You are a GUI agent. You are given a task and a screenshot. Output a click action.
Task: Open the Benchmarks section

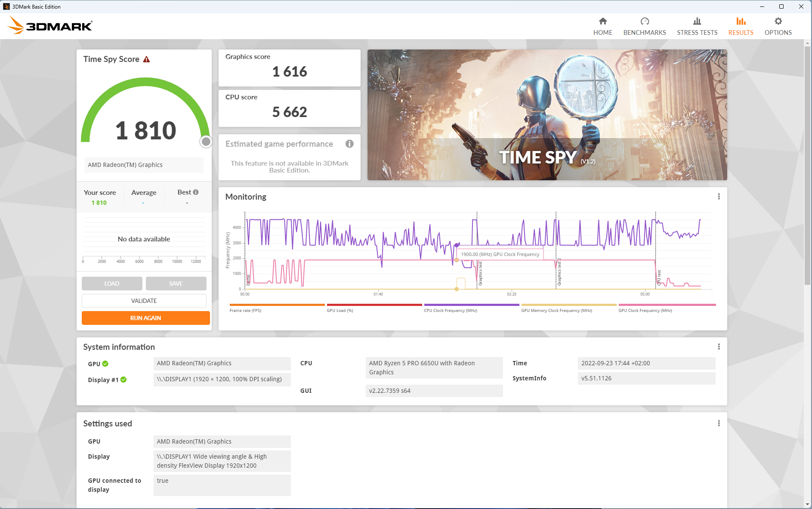(x=644, y=26)
